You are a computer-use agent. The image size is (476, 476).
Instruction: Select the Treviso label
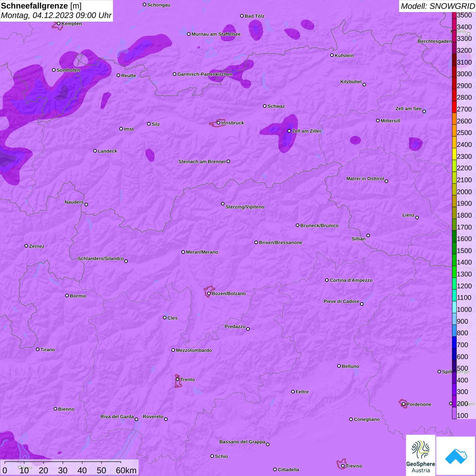point(354,466)
